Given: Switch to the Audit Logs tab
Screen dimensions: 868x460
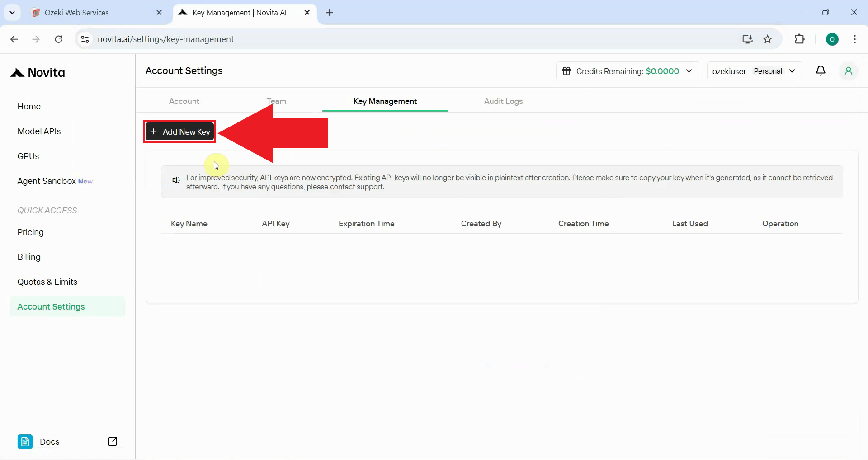Looking at the screenshot, I should pyautogui.click(x=503, y=101).
